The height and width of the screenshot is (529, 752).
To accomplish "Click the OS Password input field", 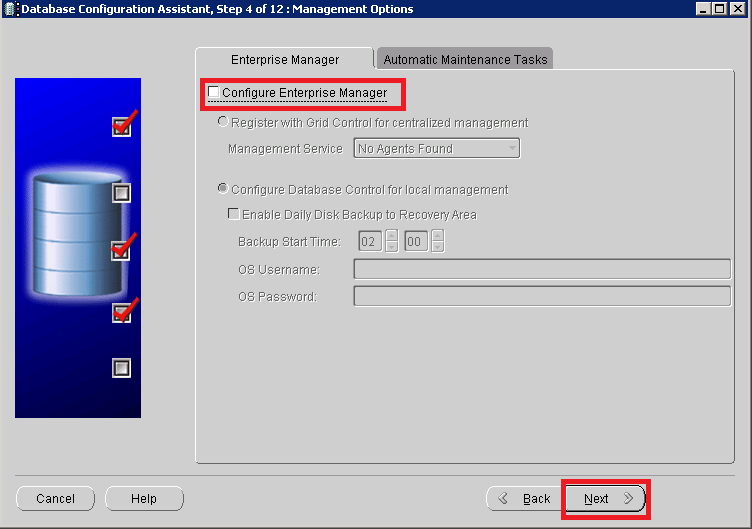I will [x=542, y=296].
